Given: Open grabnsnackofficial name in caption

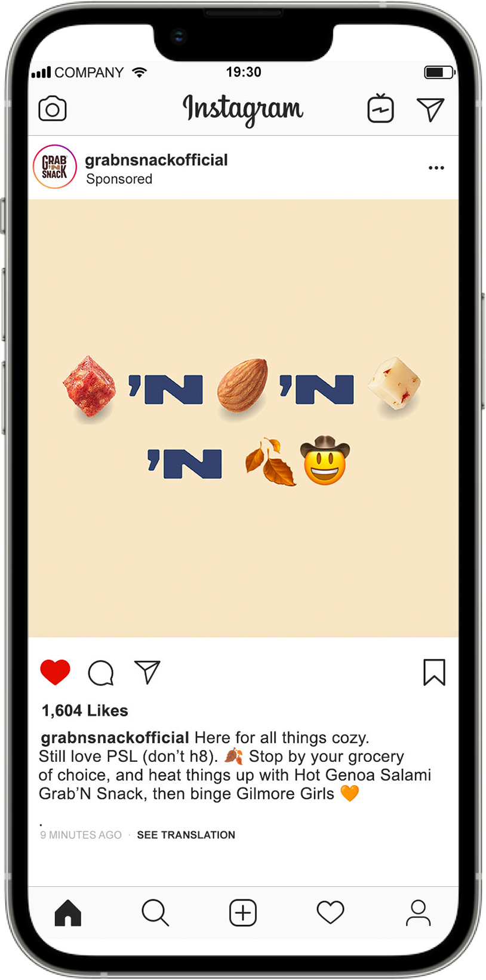Looking at the screenshot, I should [x=115, y=737].
